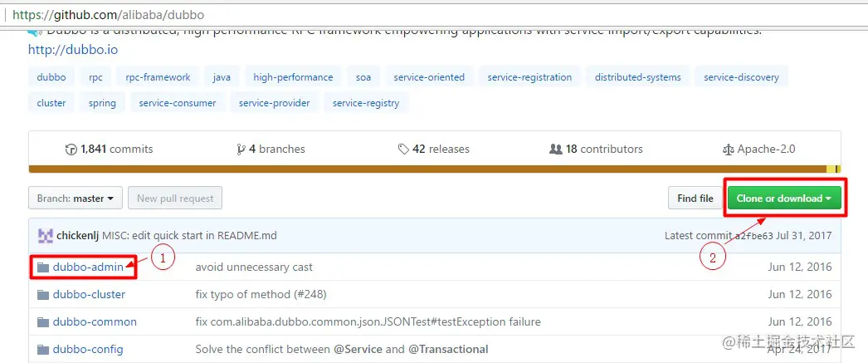Viewport: 868px width, 363px height.
Task: Click the dubbo-admin folder icon
Action: pos(43,267)
